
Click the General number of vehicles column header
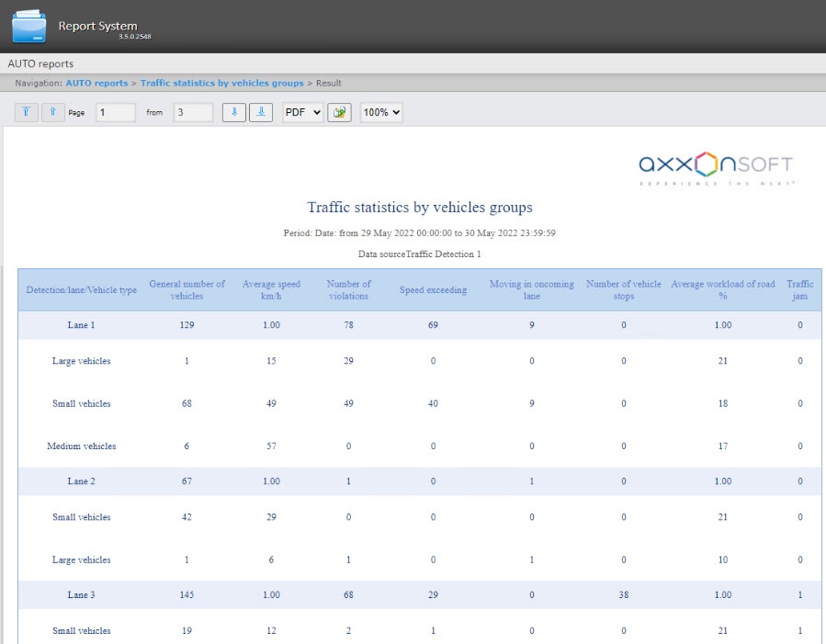[x=187, y=289]
